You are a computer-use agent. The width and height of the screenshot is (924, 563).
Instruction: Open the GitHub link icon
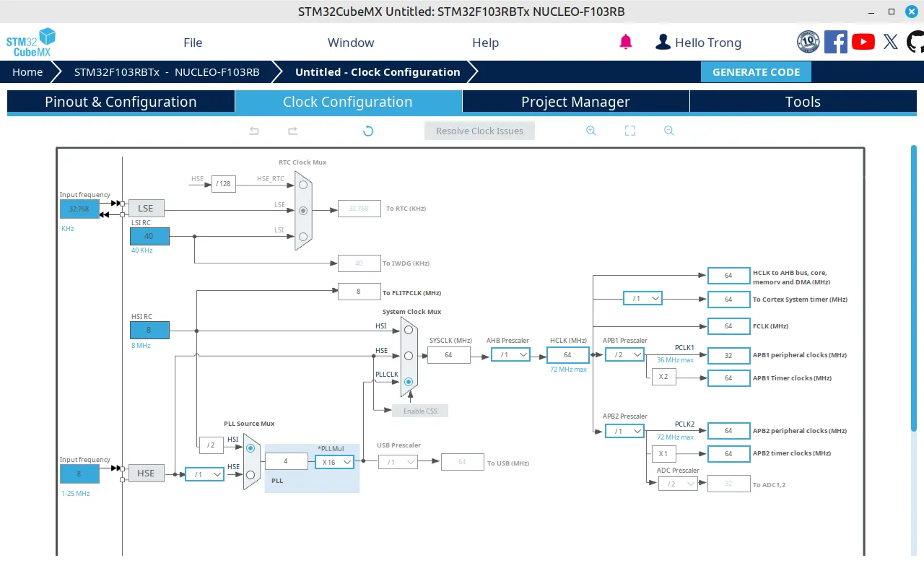point(915,42)
